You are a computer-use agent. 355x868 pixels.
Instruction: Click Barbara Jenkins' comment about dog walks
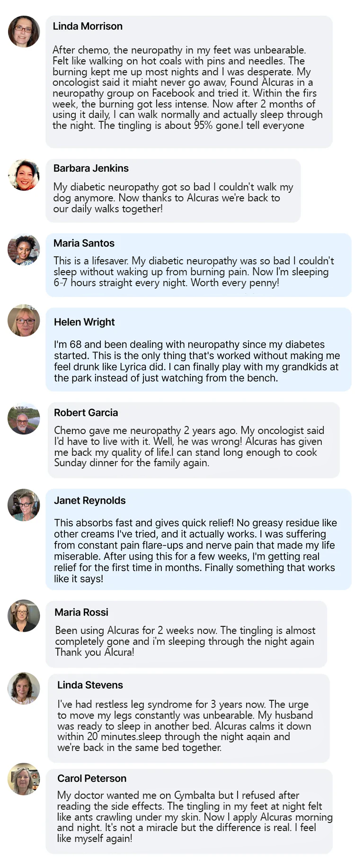173,198
